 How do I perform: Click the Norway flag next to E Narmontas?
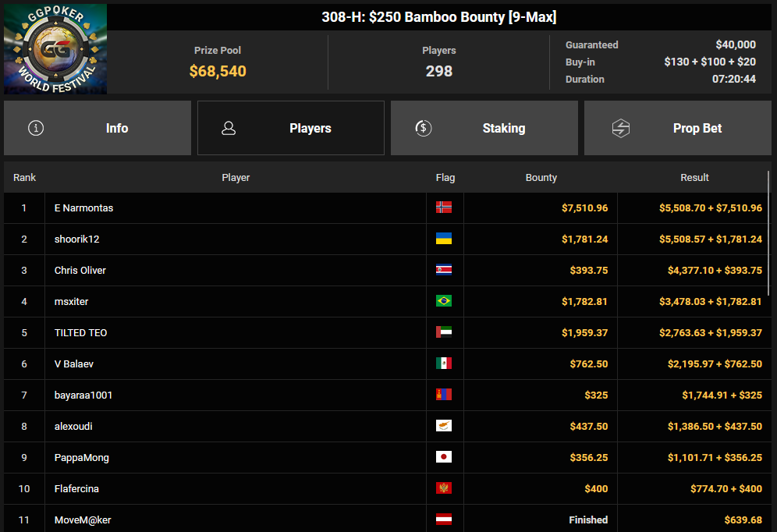click(x=444, y=207)
